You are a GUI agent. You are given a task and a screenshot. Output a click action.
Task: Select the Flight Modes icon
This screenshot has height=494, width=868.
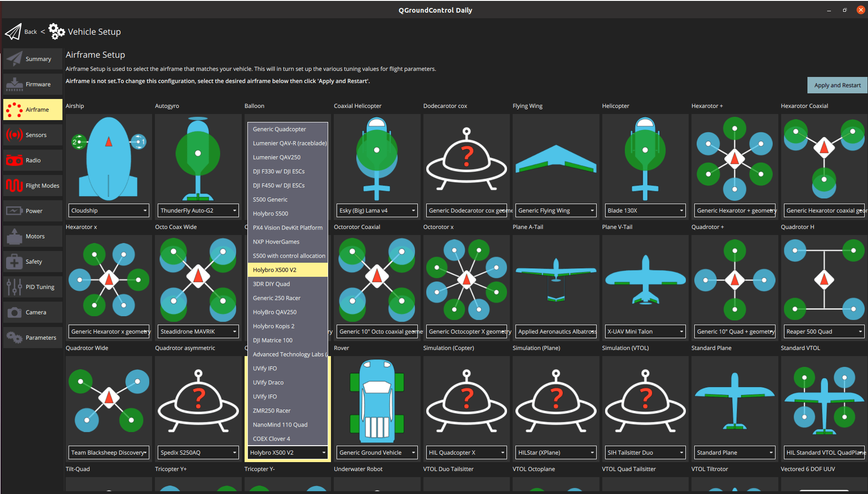pyautogui.click(x=15, y=185)
